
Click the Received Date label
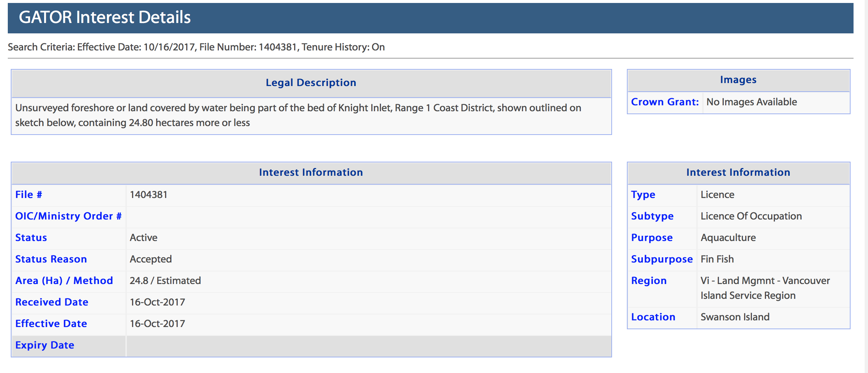[52, 302]
